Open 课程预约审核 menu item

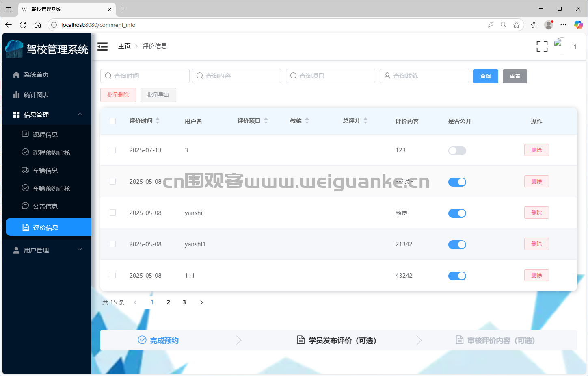(47, 152)
